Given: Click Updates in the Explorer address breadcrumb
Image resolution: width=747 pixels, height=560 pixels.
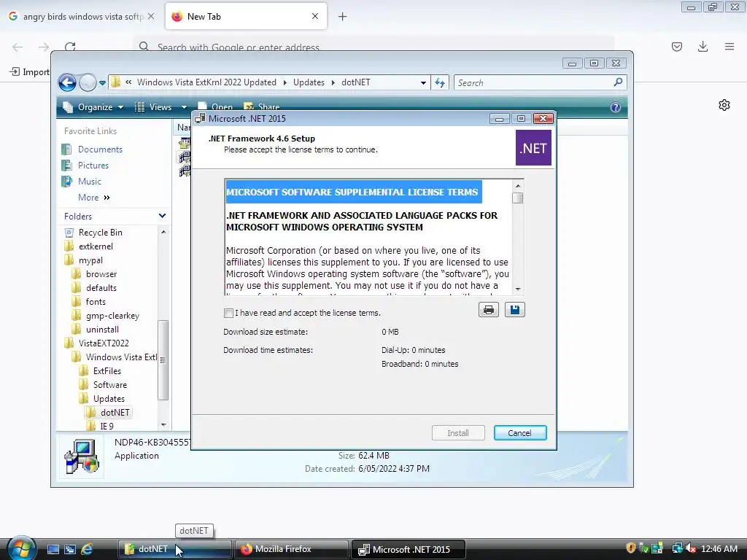Looking at the screenshot, I should [309, 82].
